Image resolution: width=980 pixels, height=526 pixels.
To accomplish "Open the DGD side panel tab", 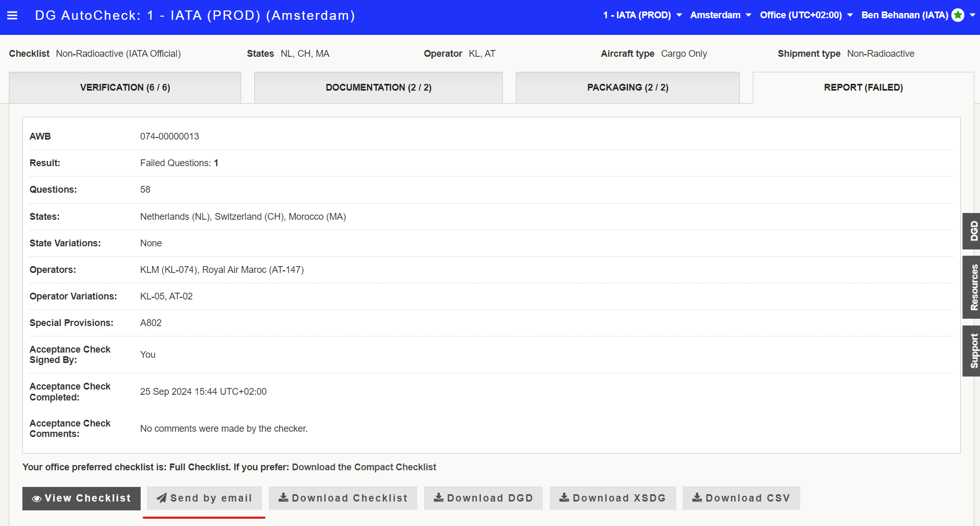I will (x=971, y=231).
